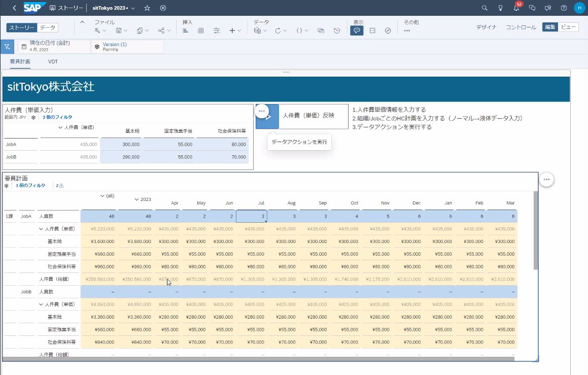
Task: Open the discussions chat icon in header
Action: pyautogui.click(x=532, y=8)
